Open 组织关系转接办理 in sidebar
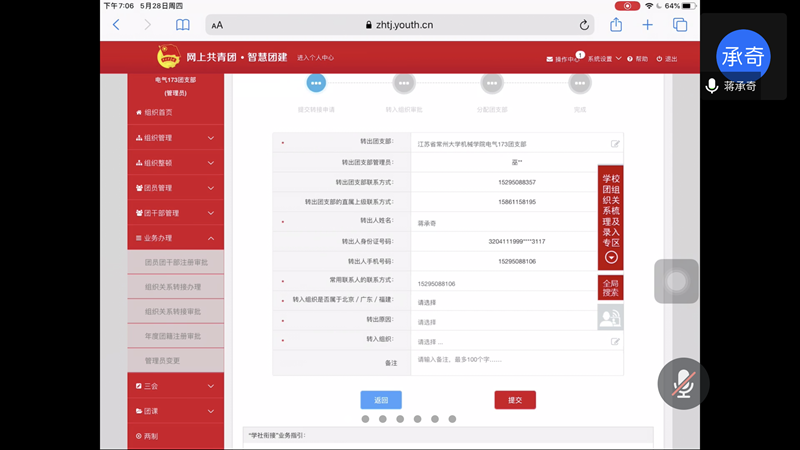The width and height of the screenshot is (800, 450). click(173, 287)
